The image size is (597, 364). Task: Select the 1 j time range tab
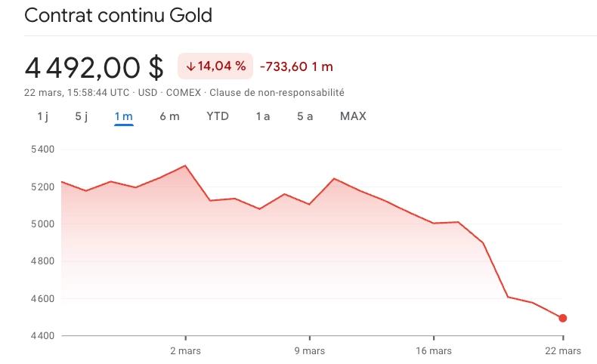point(43,116)
